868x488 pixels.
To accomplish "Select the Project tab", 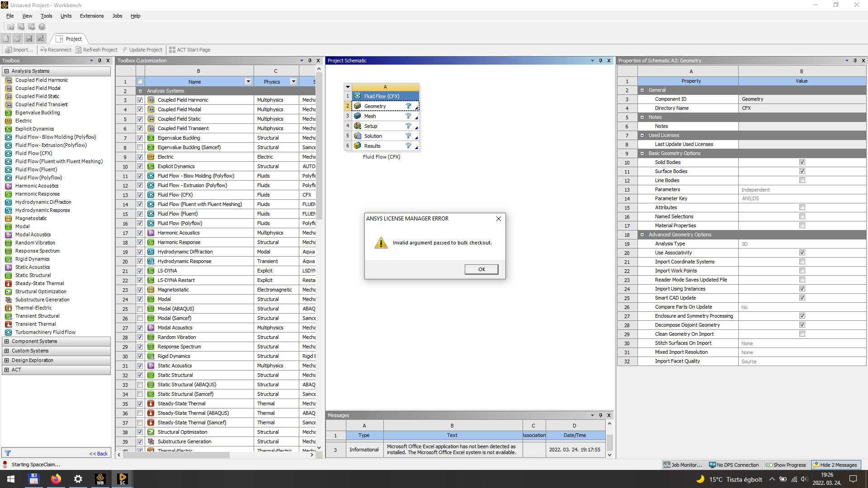I will (70, 39).
